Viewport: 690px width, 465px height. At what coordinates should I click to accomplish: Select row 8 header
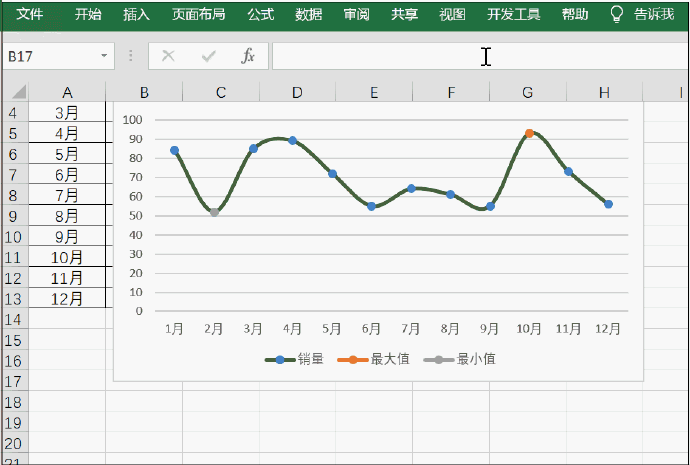(x=13, y=195)
